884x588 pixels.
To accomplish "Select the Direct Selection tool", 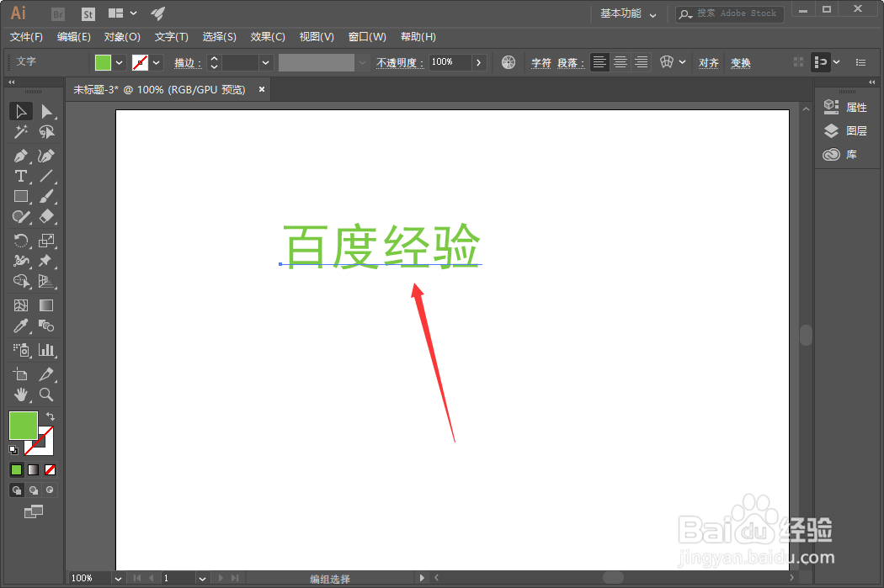I will (46, 112).
